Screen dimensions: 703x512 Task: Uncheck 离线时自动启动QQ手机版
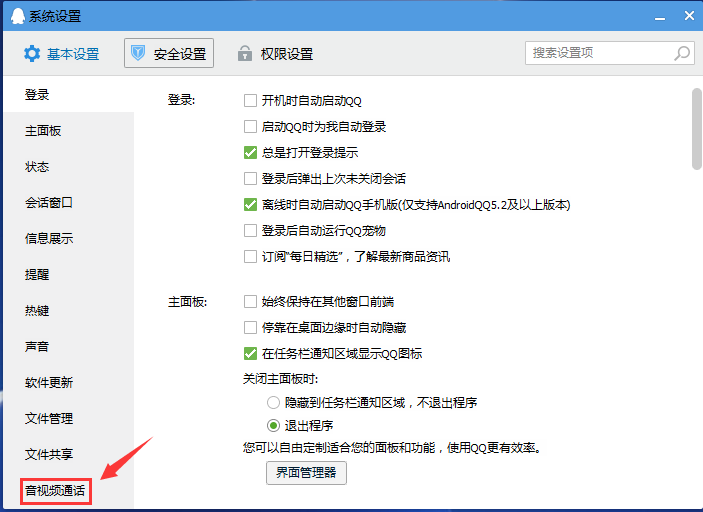point(250,204)
